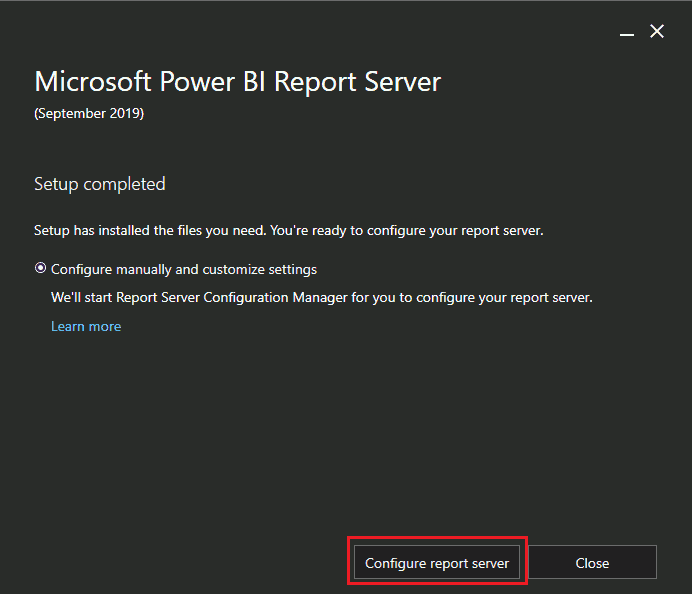692x594 pixels.
Task: Open the Learn more link
Action: [x=86, y=326]
